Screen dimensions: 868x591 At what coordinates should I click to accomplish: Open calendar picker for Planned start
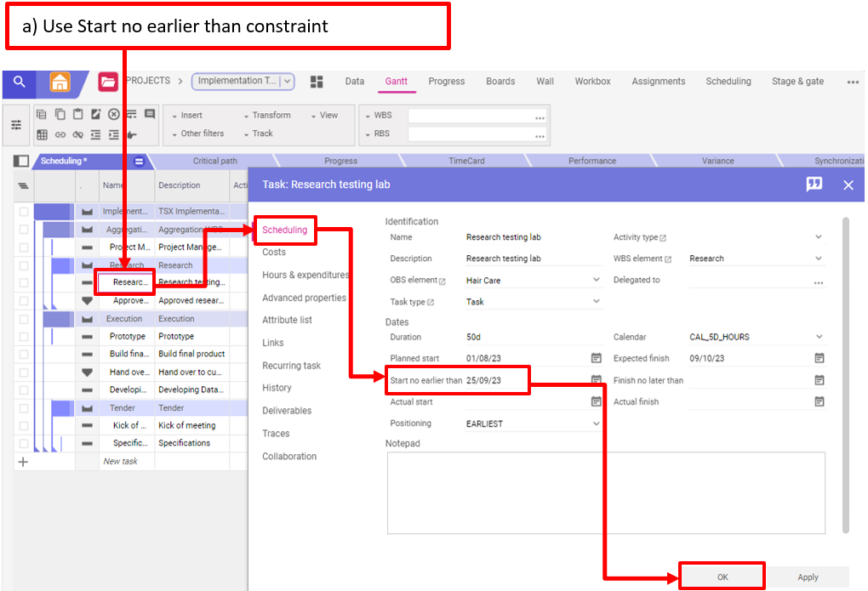click(596, 359)
